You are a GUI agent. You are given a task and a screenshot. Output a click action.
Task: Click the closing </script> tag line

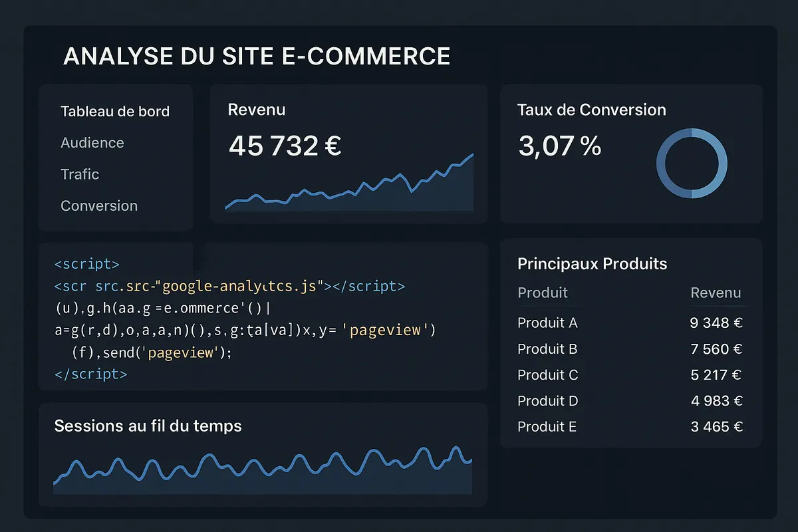(x=90, y=374)
